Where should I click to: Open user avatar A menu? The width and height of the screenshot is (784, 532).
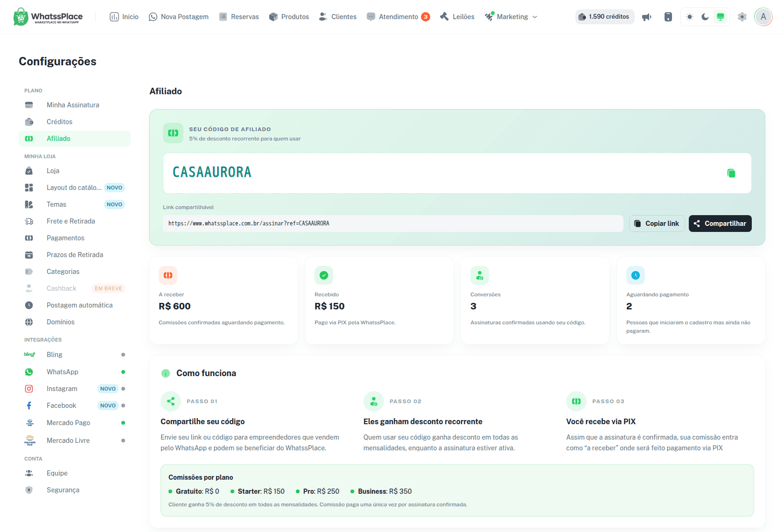763,17
